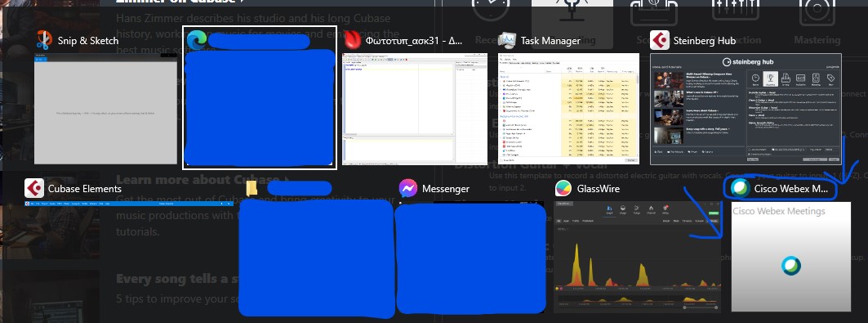Click the 'Task Manager' title text
The height and width of the screenshot is (323, 868).
tap(550, 40)
